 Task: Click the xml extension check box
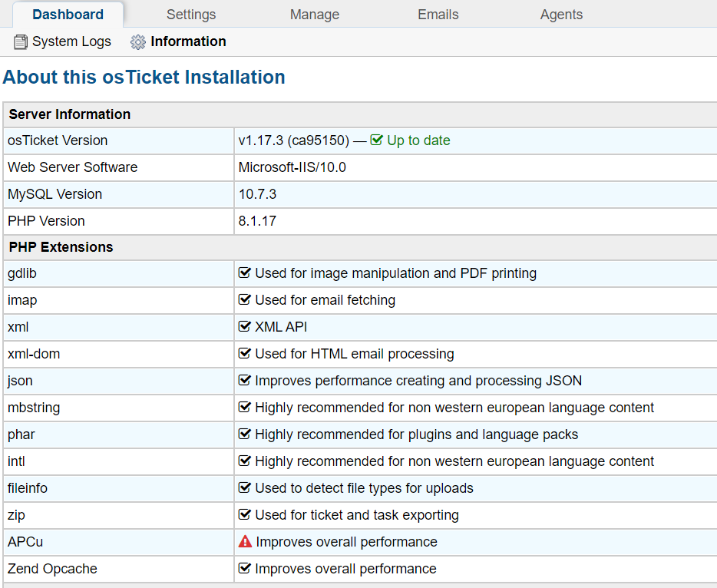pyautogui.click(x=245, y=327)
